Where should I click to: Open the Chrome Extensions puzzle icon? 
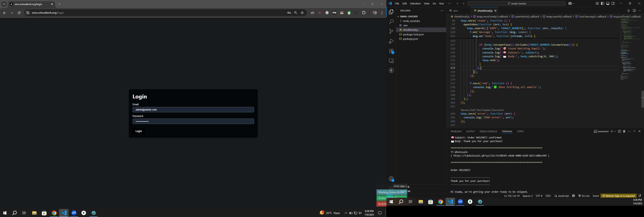(364, 13)
